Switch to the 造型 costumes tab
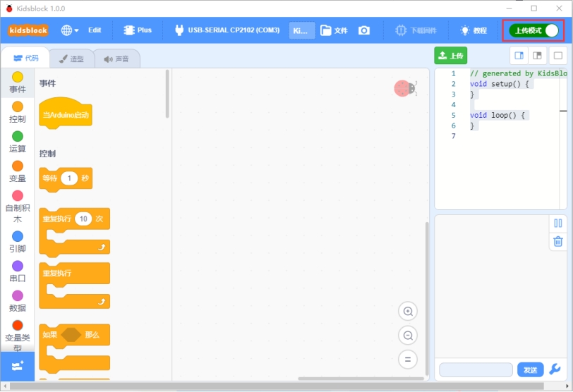 pyautogui.click(x=72, y=59)
